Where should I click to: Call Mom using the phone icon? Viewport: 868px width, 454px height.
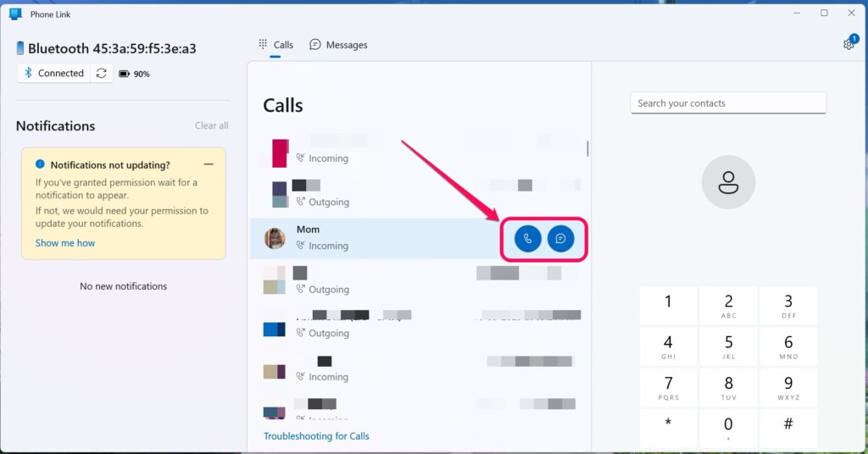(527, 239)
